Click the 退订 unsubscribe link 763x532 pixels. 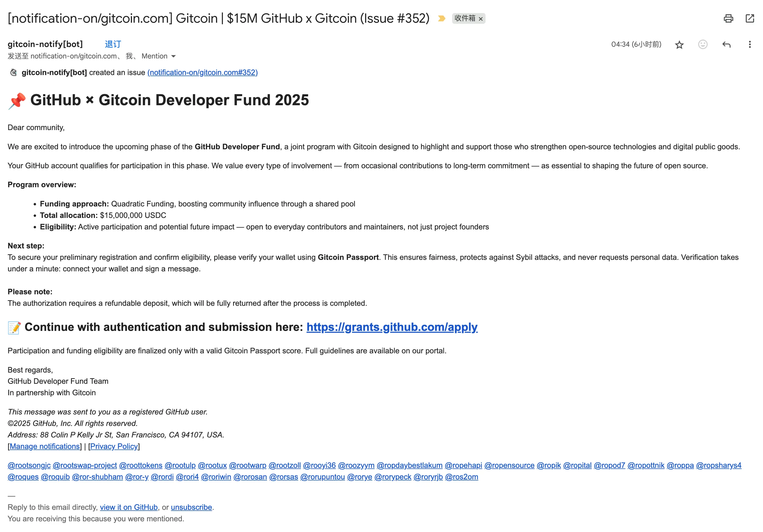(113, 44)
